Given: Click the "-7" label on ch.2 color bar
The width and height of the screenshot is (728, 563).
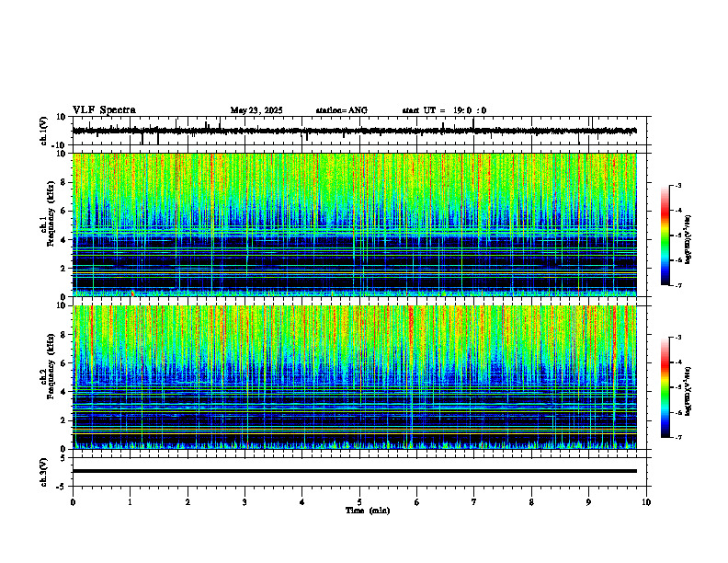Looking at the screenshot, I should coord(678,437).
